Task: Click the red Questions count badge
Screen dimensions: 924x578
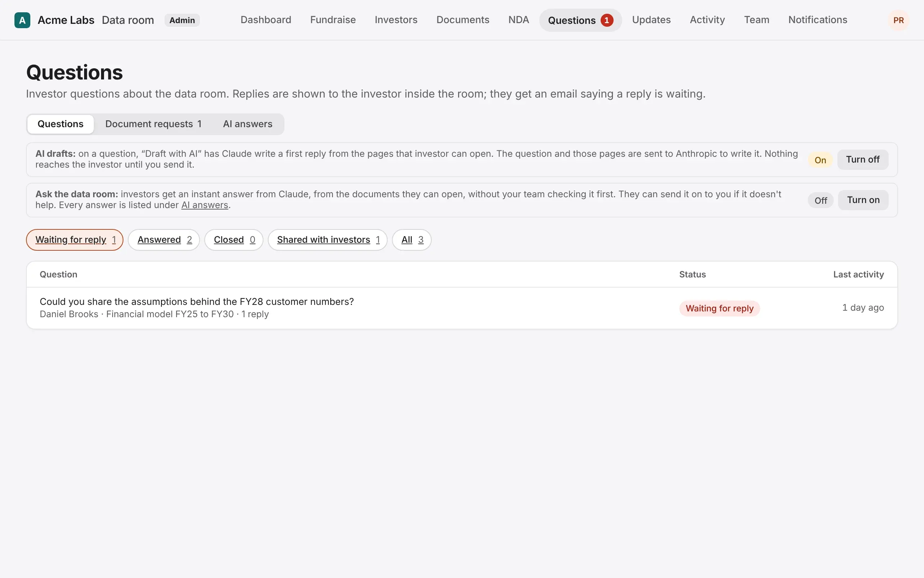Action: pos(607,20)
